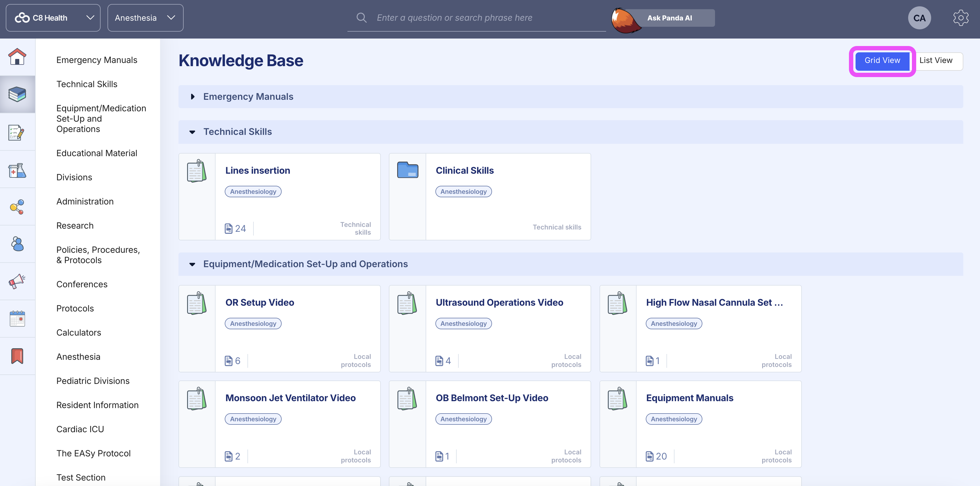Select Calculators in the sidebar
The height and width of the screenshot is (486, 980).
click(79, 333)
